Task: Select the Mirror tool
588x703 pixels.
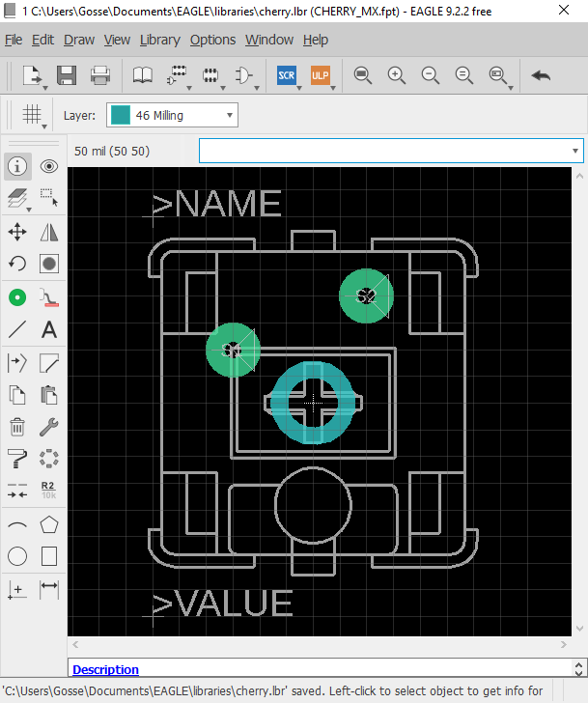Action: 49,232
